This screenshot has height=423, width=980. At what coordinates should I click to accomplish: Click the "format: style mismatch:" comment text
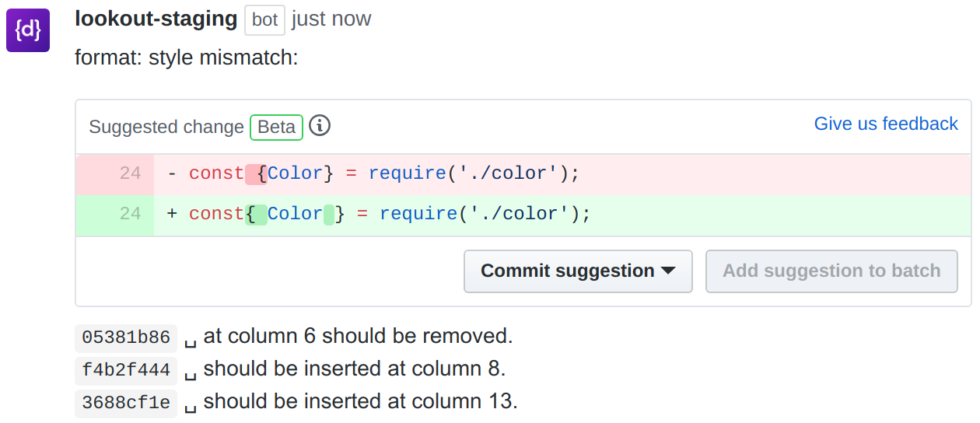(187, 58)
